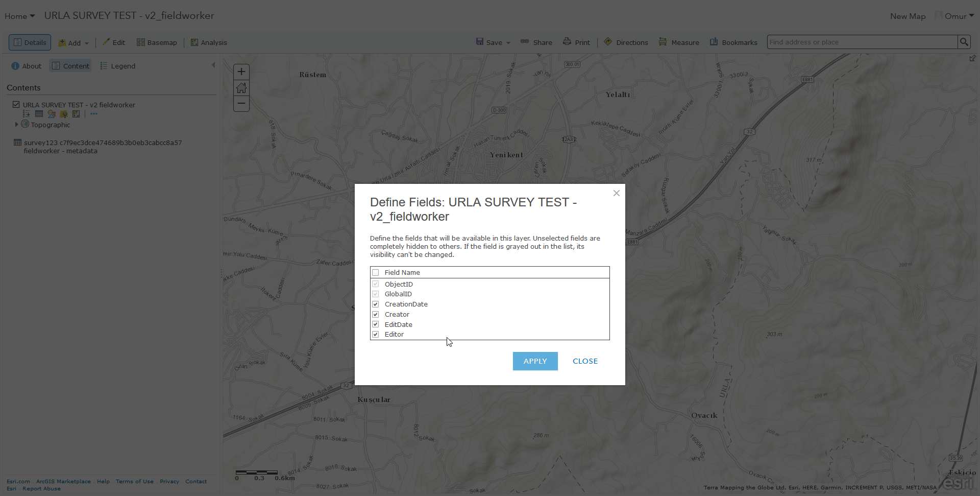Viewport: 980px width, 496px height.
Task: Click the Change Style icon
Action: click(x=52, y=114)
